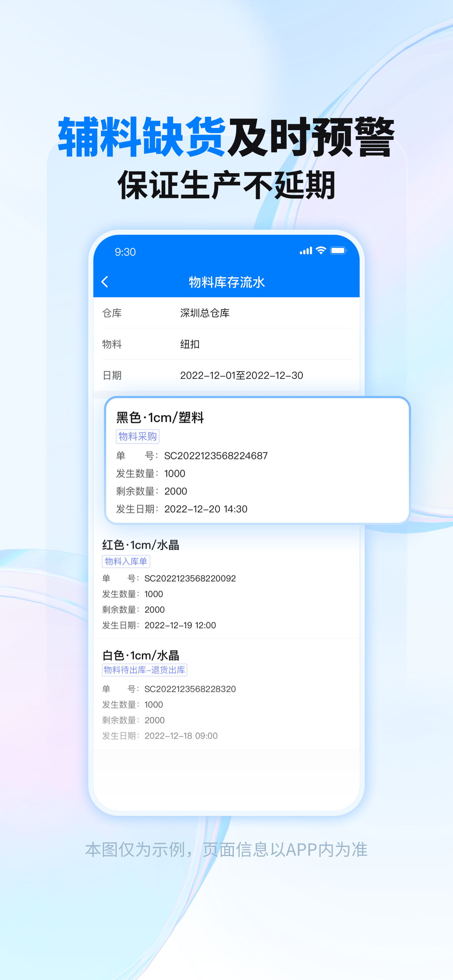Image resolution: width=453 pixels, height=980 pixels.
Task: Open the 红色·1cm/水晶 record
Action: click(x=226, y=584)
